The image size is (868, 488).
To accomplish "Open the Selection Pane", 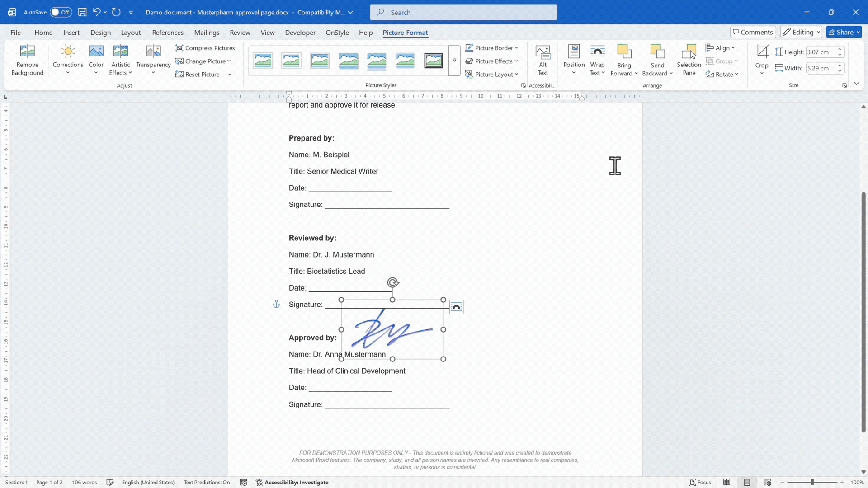I will 689,60.
